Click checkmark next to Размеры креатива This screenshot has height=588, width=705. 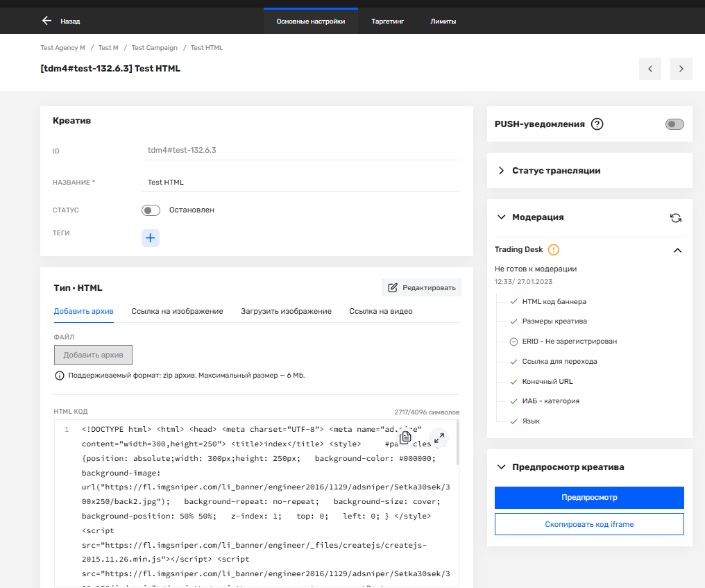[x=513, y=321]
